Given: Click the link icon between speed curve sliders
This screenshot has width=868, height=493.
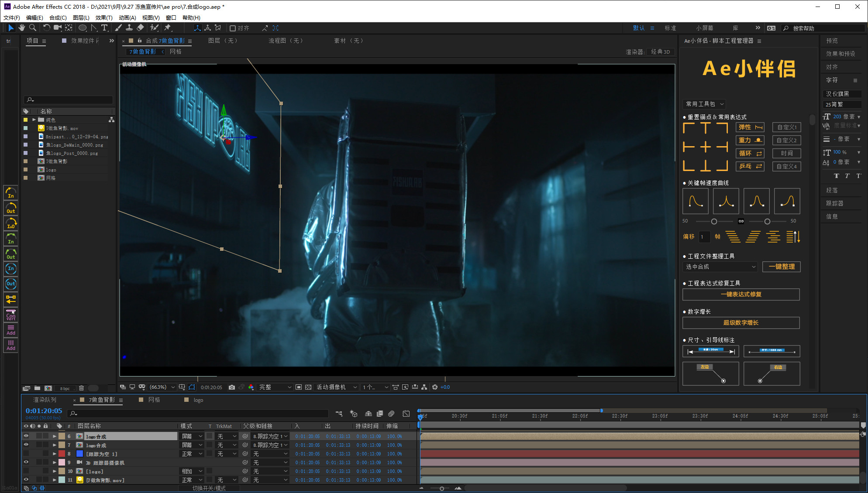Looking at the screenshot, I should [741, 221].
